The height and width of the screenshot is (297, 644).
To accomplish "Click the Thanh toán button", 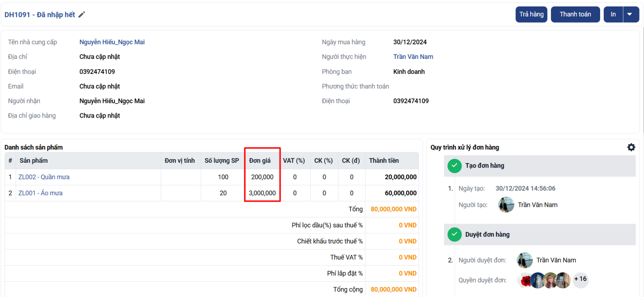I will (x=575, y=15).
